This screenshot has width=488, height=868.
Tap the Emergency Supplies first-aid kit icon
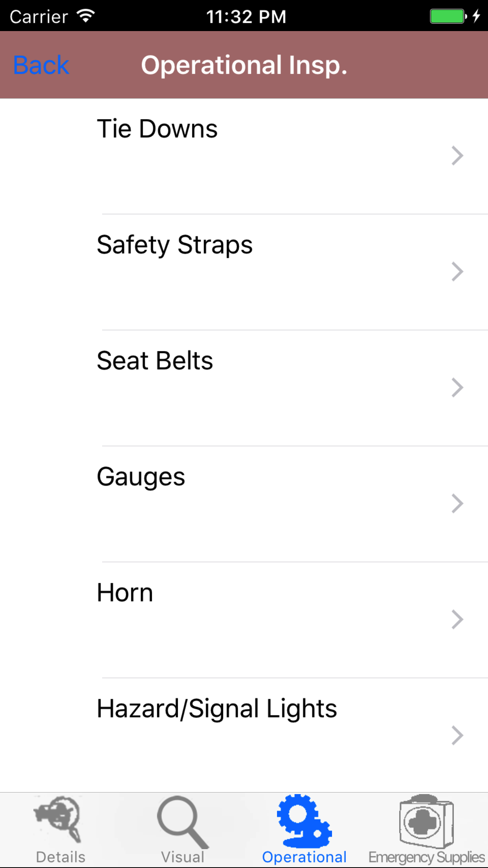click(x=426, y=820)
